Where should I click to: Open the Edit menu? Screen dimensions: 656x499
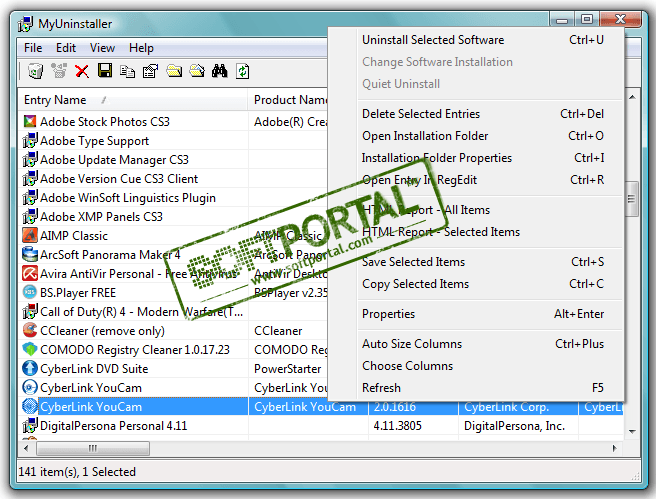66,48
